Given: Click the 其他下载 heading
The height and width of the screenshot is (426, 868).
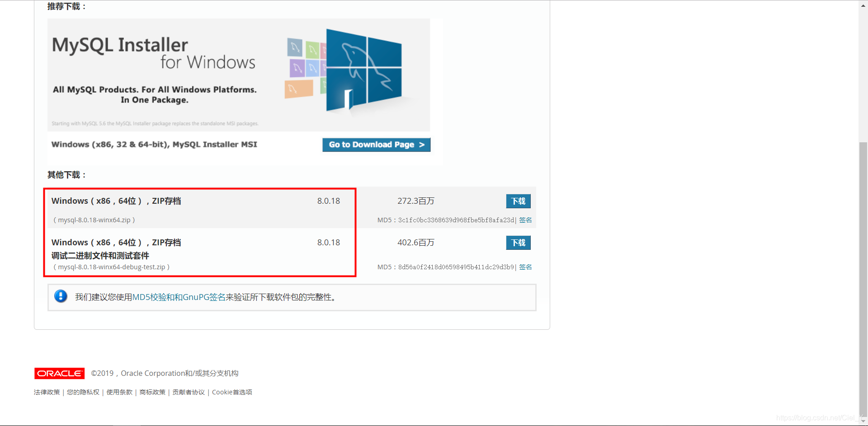Looking at the screenshot, I should [66, 175].
